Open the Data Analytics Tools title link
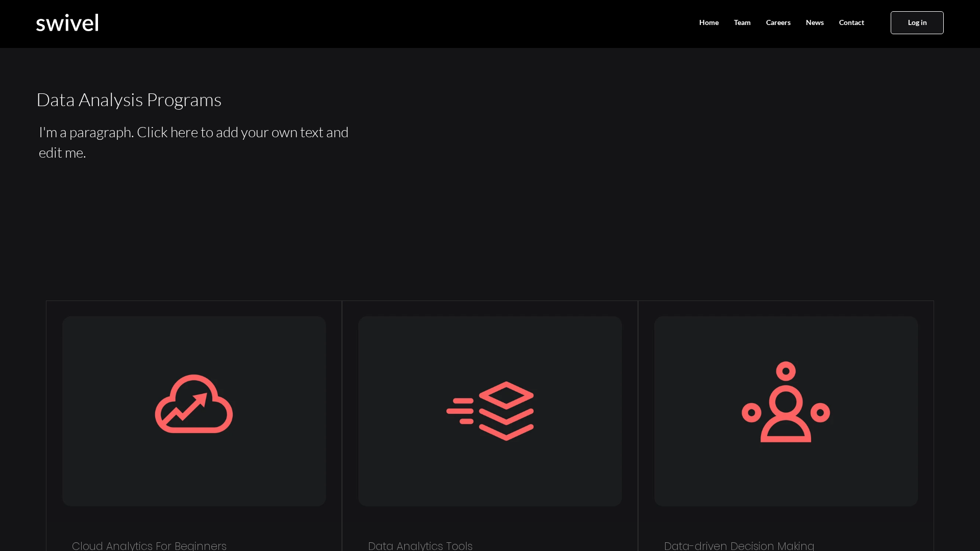Viewport: 980px width, 551px height. [420, 545]
